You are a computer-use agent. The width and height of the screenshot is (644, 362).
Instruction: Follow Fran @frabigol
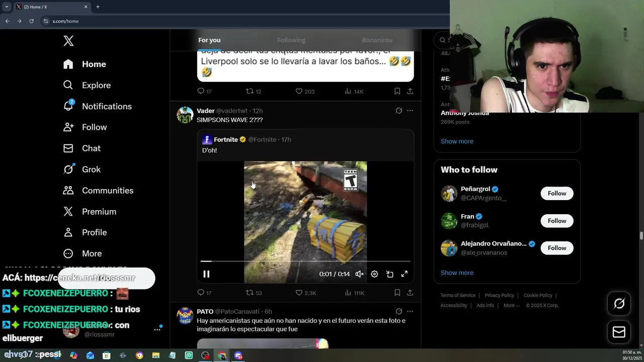[x=557, y=221]
